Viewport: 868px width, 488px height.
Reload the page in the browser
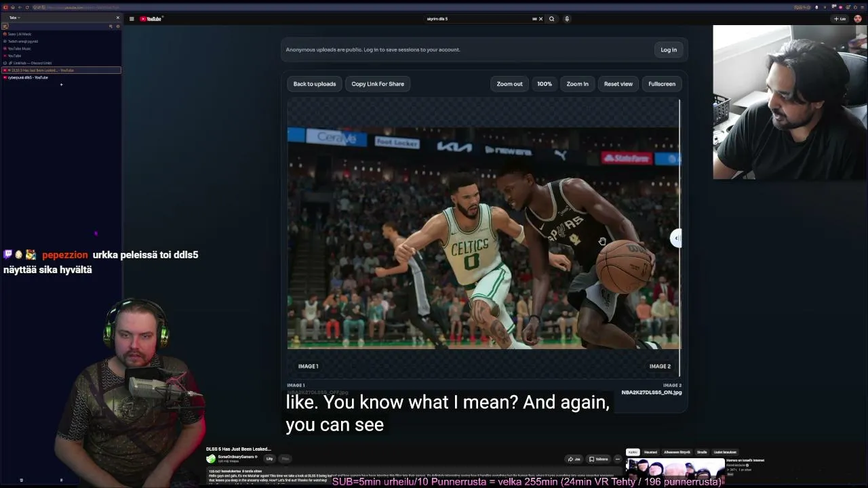(x=28, y=7)
